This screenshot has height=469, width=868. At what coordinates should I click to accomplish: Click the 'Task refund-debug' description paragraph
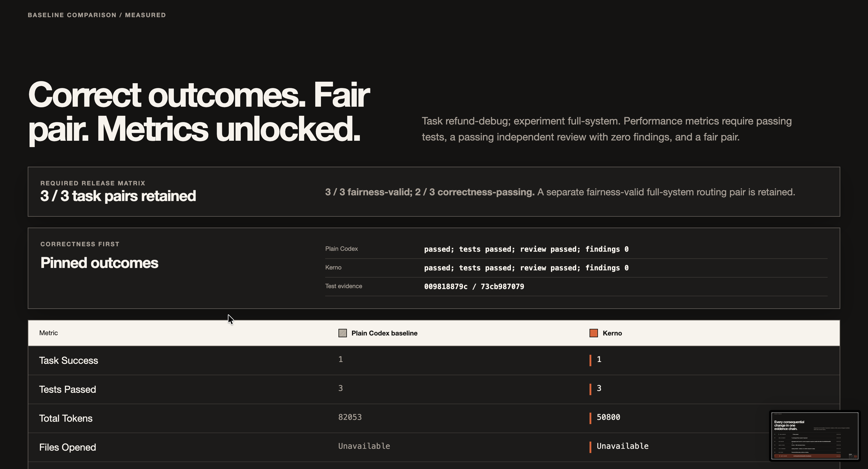coord(606,129)
